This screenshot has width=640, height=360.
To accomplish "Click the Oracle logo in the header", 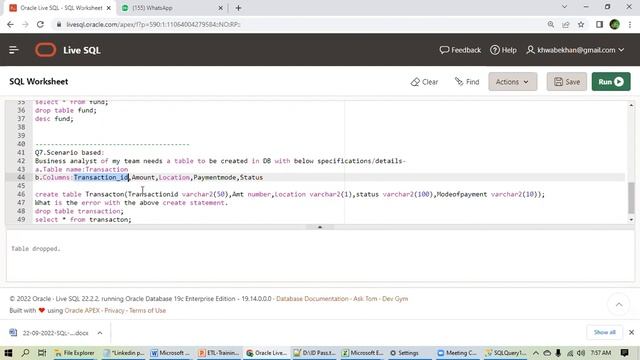I will pos(45,50).
